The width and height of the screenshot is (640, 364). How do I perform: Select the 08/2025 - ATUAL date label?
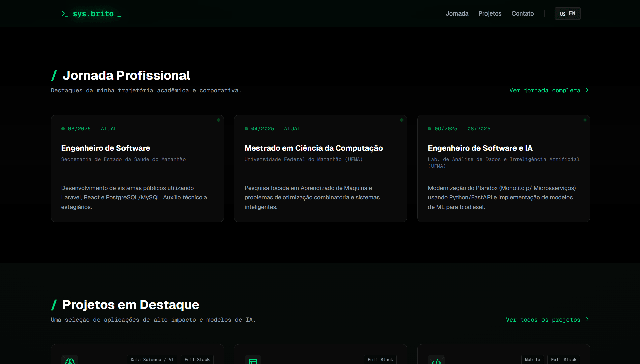coord(92,129)
